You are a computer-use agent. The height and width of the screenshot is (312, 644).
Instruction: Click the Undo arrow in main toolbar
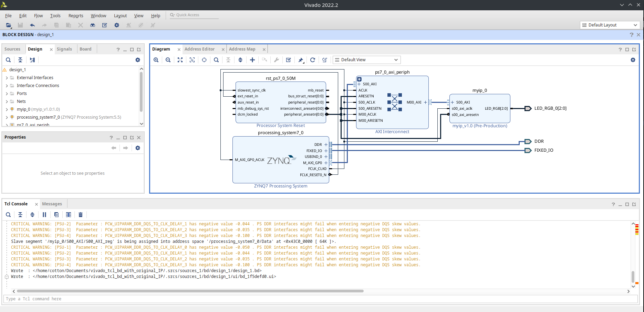[32, 25]
